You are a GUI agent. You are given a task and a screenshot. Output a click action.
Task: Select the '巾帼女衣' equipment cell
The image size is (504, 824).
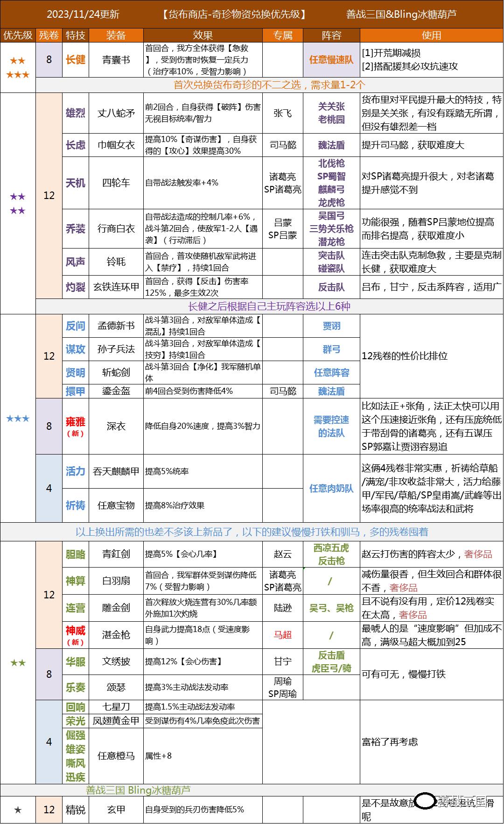pyautogui.click(x=116, y=145)
